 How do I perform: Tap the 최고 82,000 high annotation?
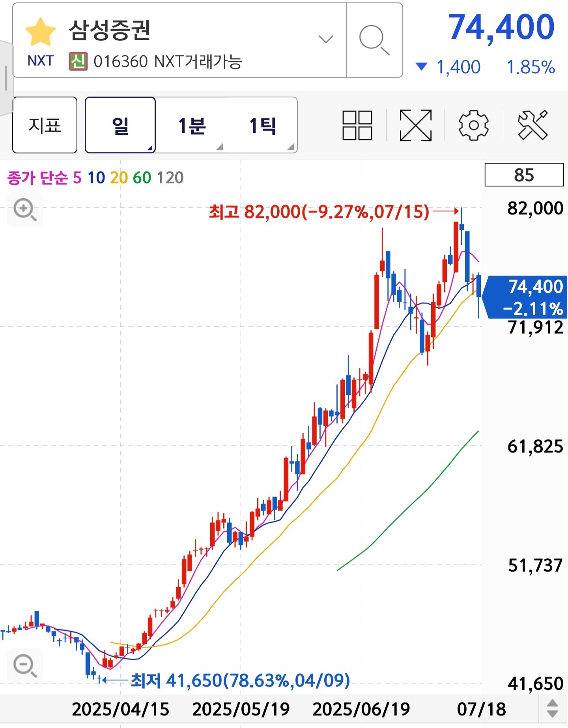pos(319,212)
